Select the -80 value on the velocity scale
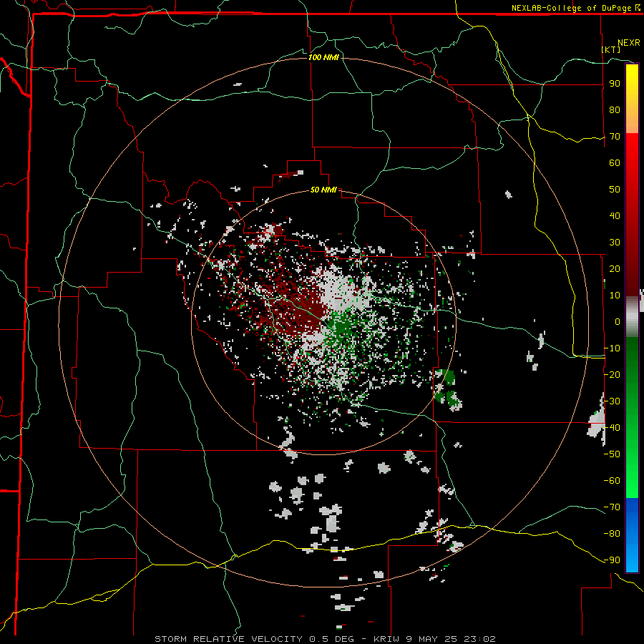This screenshot has height=644, width=644. pyautogui.click(x=612, y=534)
